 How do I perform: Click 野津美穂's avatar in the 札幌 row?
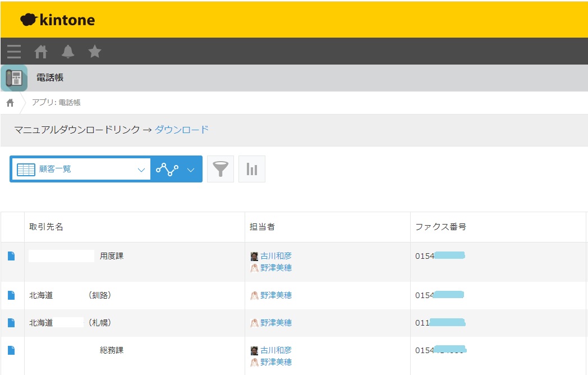254,323
